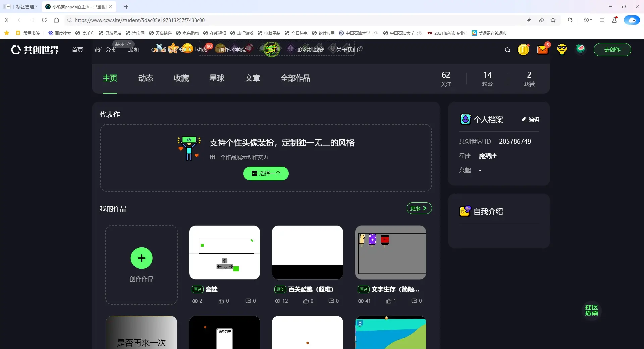Click the browser address bar URL
This screenshot has height=349, width=644.
[x=140, y=20]
